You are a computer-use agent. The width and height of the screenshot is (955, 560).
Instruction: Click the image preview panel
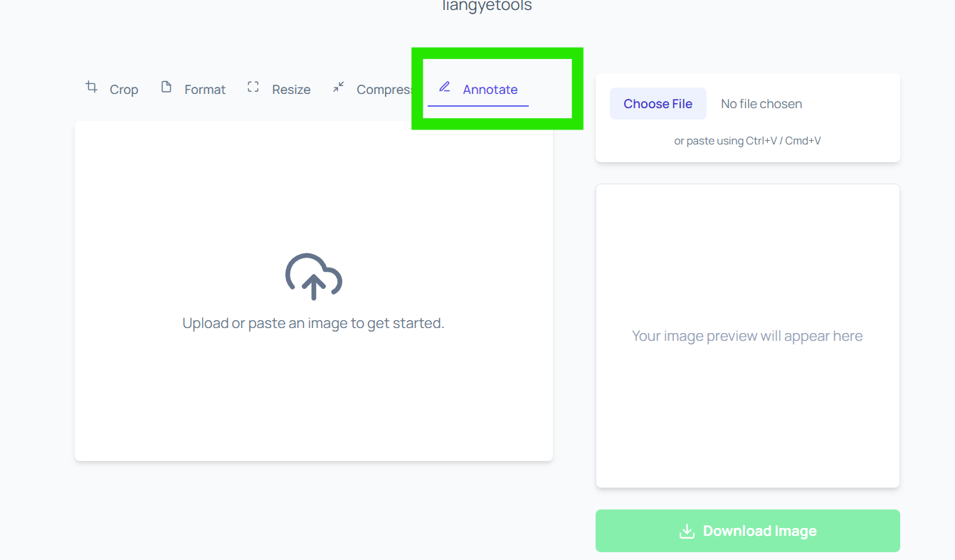747,335
